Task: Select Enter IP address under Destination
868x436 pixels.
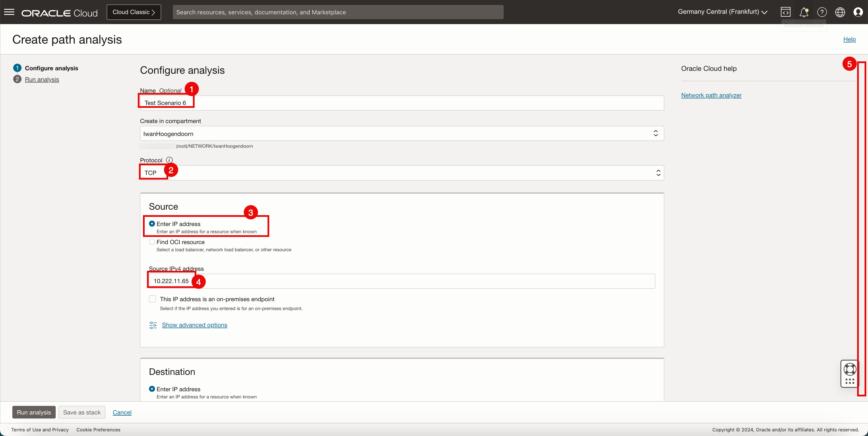Action: coord(152,389)
